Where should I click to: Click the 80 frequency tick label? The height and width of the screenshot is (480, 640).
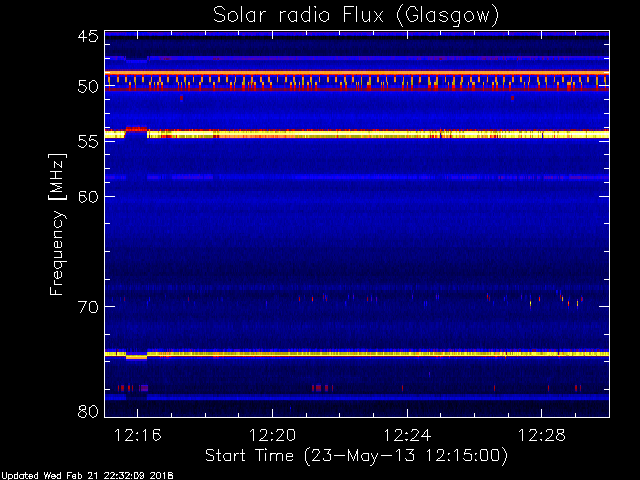pyautogui.click(x=88, y=411)
